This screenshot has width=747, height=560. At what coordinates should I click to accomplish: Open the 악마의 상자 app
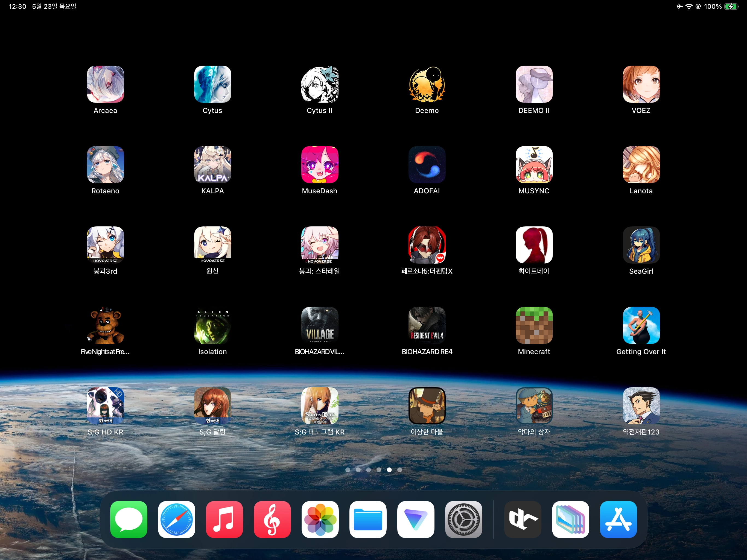(534, 406)
